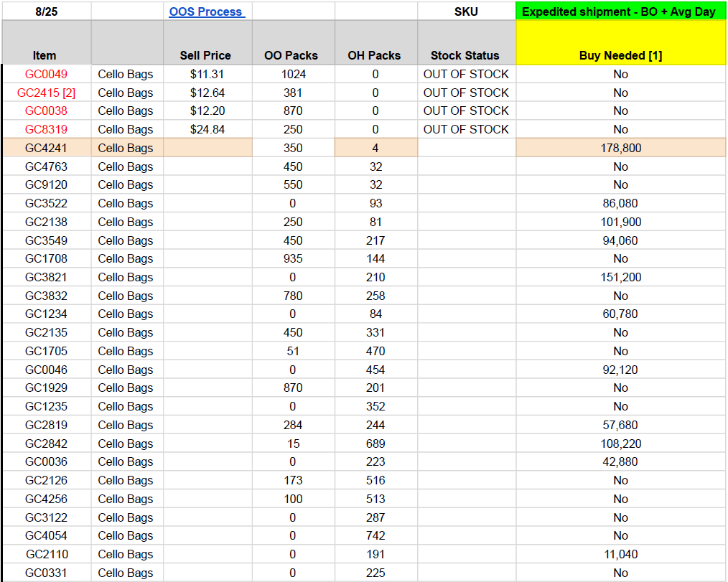Select the SKU header cell
The height and width of the screenshot is (582, 728).
465,11
